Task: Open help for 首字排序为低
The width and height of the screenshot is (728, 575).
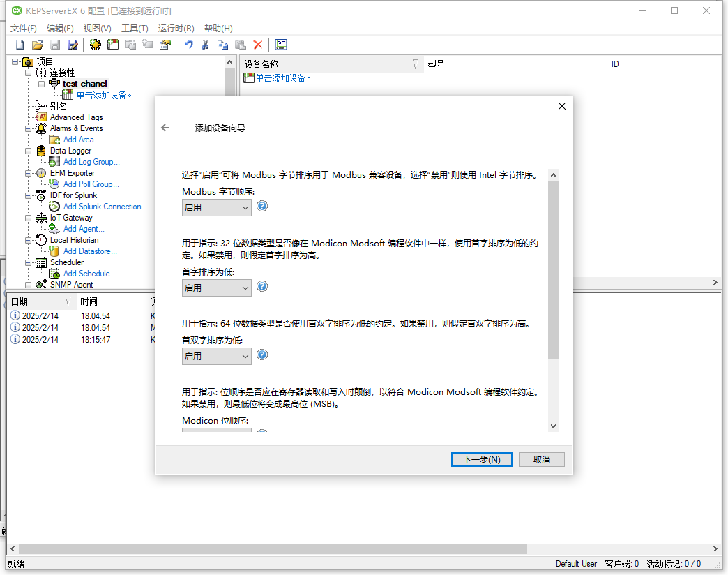Action: [262, 287]
